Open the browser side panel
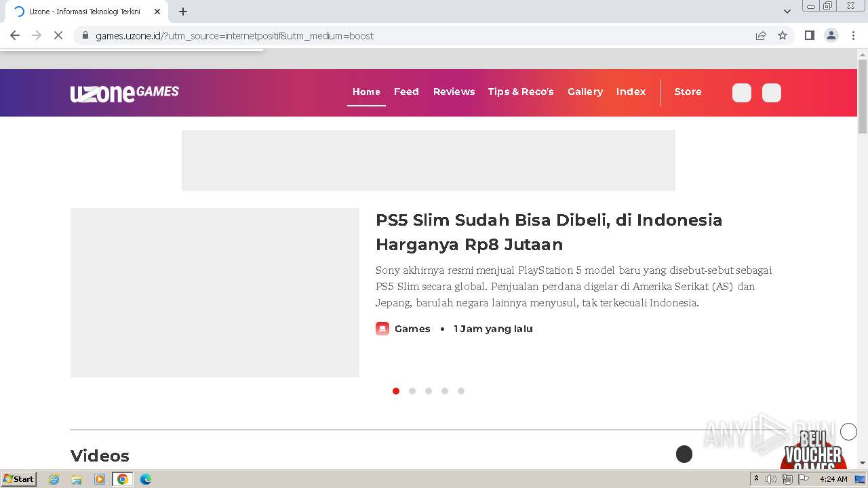The width and height of the screenshot is (868, 488). pos(809,35)
